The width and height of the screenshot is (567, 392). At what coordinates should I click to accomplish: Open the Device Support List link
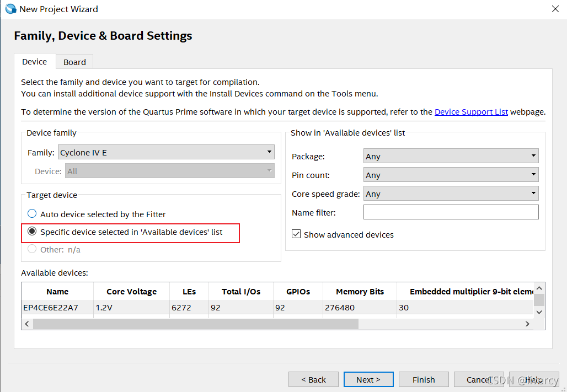pyautogui.click(x=471, y=112)
